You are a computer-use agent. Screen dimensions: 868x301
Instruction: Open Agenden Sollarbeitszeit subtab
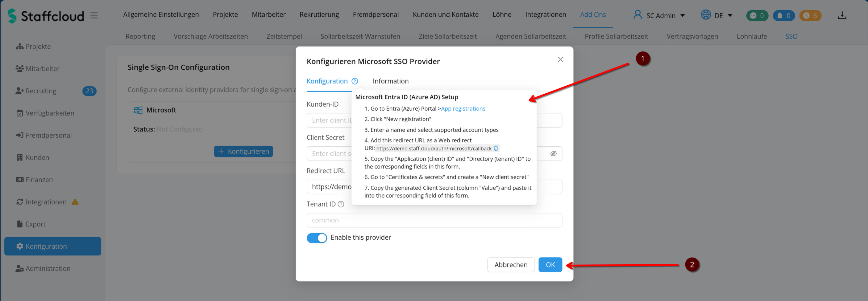[x=531, y=36]
